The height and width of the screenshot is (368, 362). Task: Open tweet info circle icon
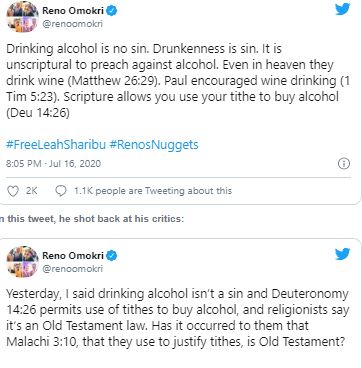click(344, 164)
